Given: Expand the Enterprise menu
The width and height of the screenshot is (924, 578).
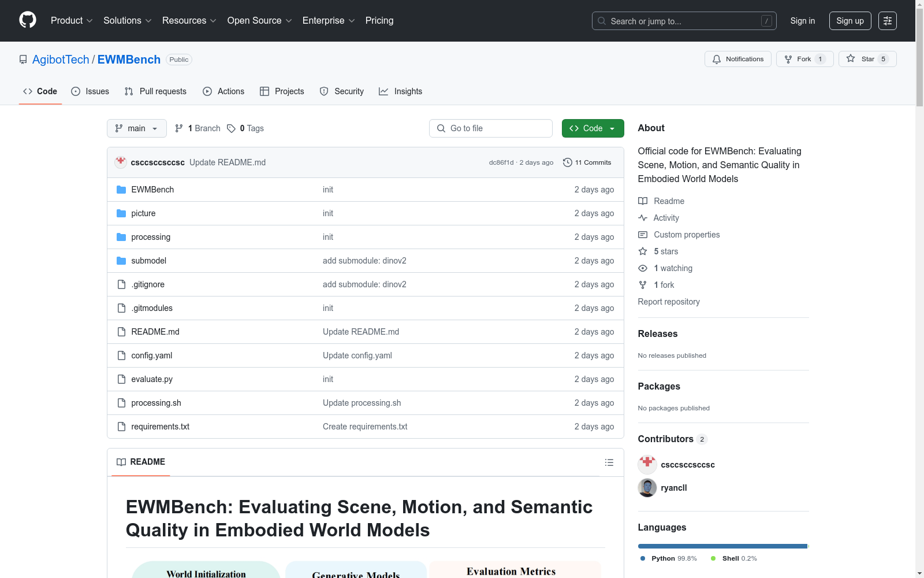Looking at the screenshot, I should [x=329, y=21].
